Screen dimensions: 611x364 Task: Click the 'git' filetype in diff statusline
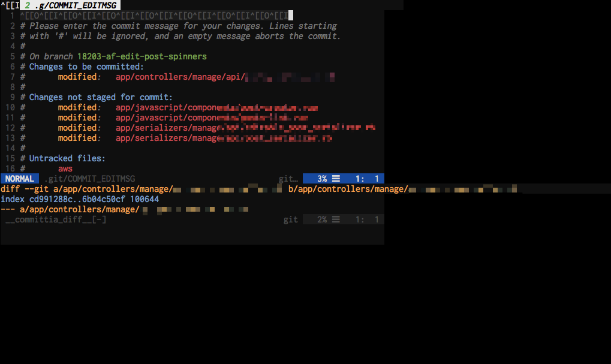tap(291, 219)
